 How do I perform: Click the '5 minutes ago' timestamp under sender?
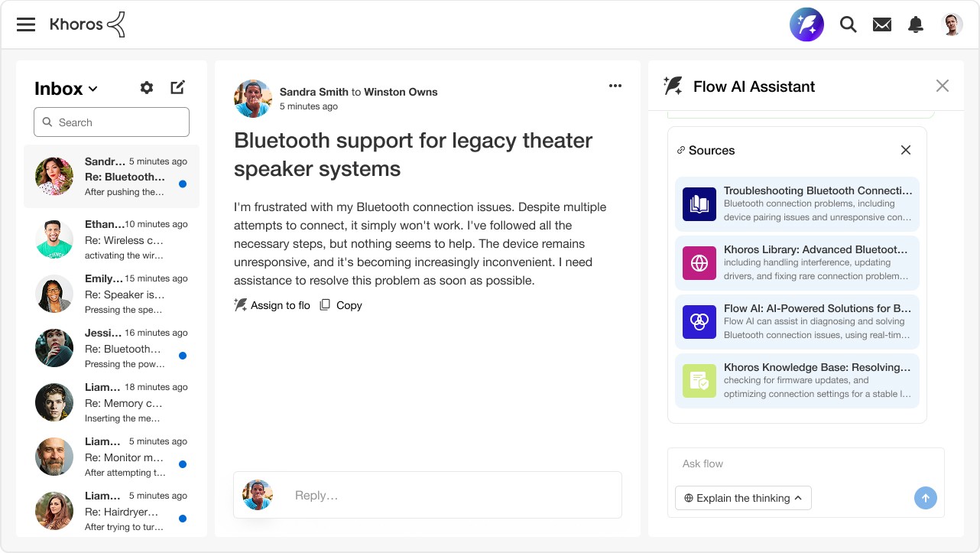click(x=309, y=106)
